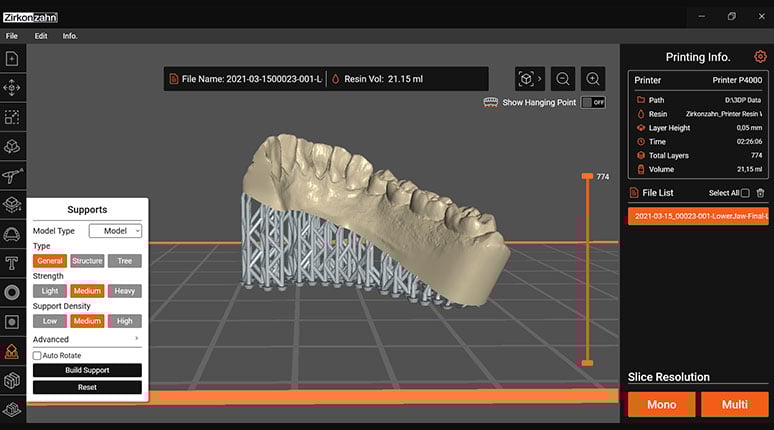Screen dimensions: 774x430
Task: Check the Select All checkbox
Action: [x=744, y=193]
